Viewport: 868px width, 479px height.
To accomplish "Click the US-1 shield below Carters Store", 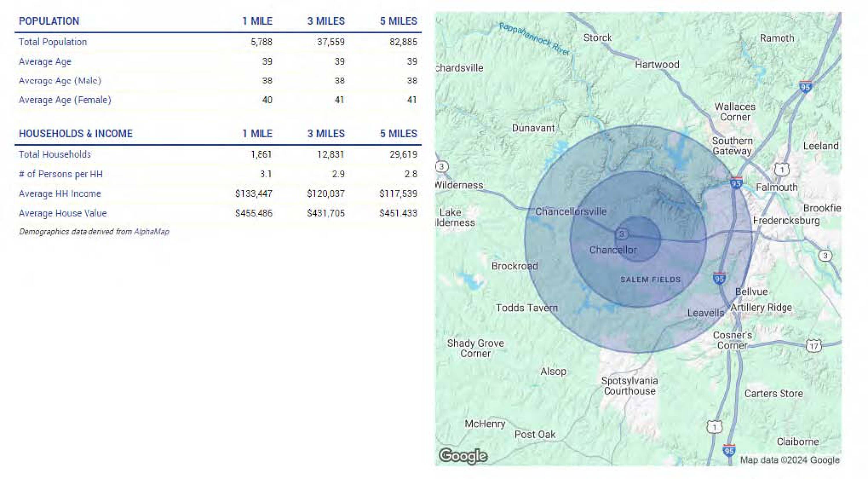I will tap(714, 427).
